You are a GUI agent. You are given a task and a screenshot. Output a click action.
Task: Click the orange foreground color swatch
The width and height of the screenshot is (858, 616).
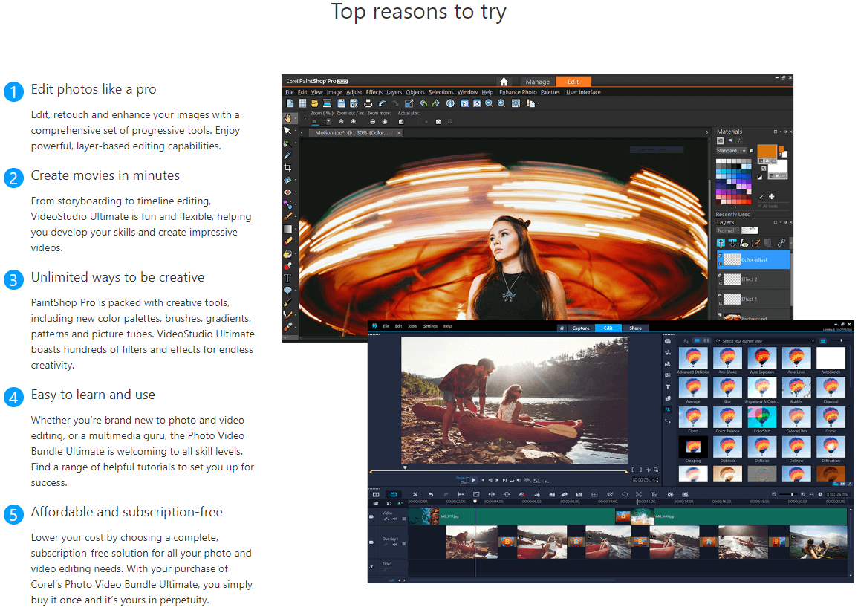[x=767, y=152]
